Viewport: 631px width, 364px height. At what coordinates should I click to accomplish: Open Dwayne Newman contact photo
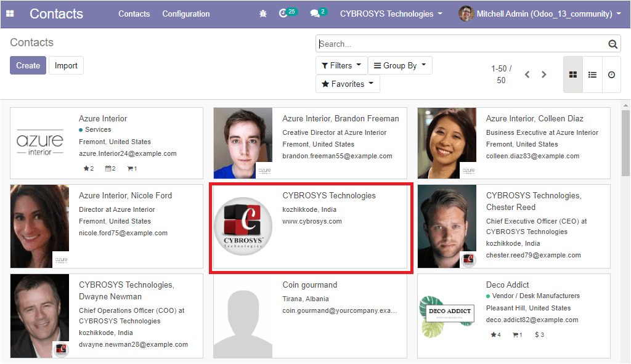point(39,316)
